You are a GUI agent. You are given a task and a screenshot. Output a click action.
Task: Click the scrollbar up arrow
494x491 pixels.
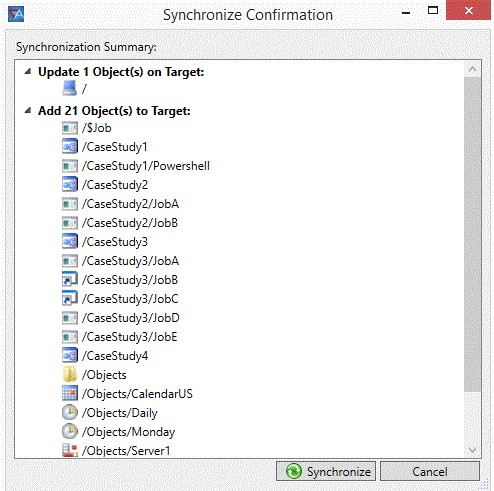coord(472,69)
